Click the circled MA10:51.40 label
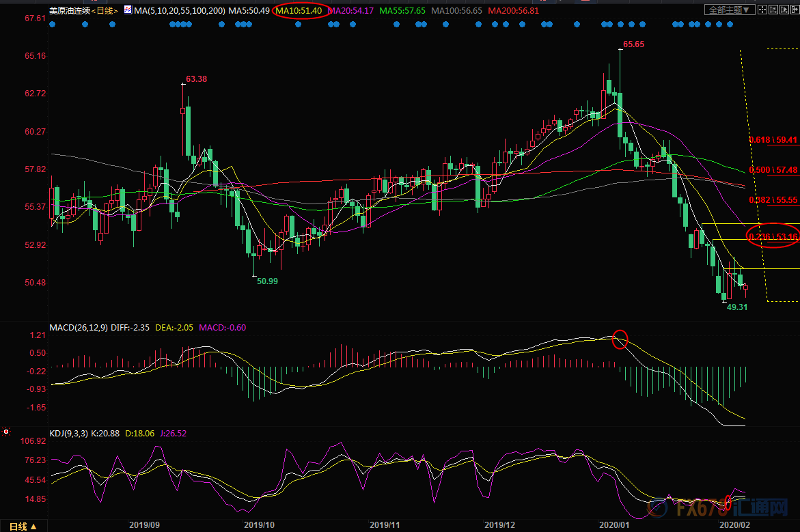Screen dimensions: 800x532 (299, 11)
